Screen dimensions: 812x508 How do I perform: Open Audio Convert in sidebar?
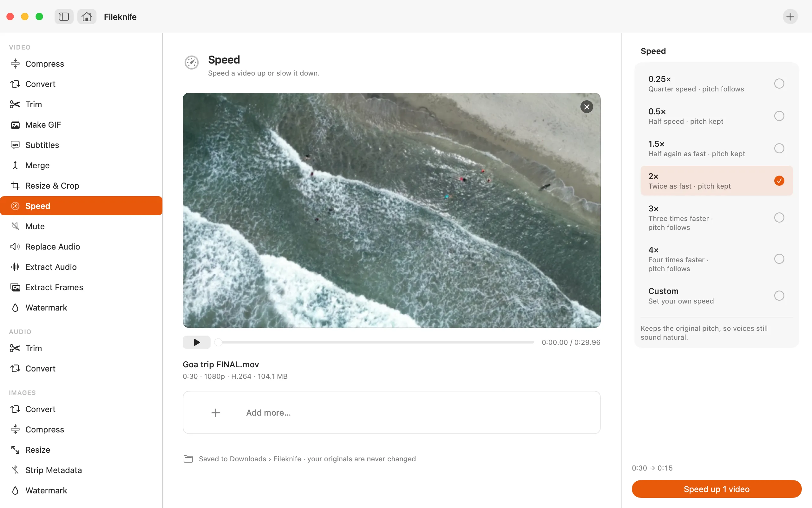pyautogui.click(x=81, y=369)
